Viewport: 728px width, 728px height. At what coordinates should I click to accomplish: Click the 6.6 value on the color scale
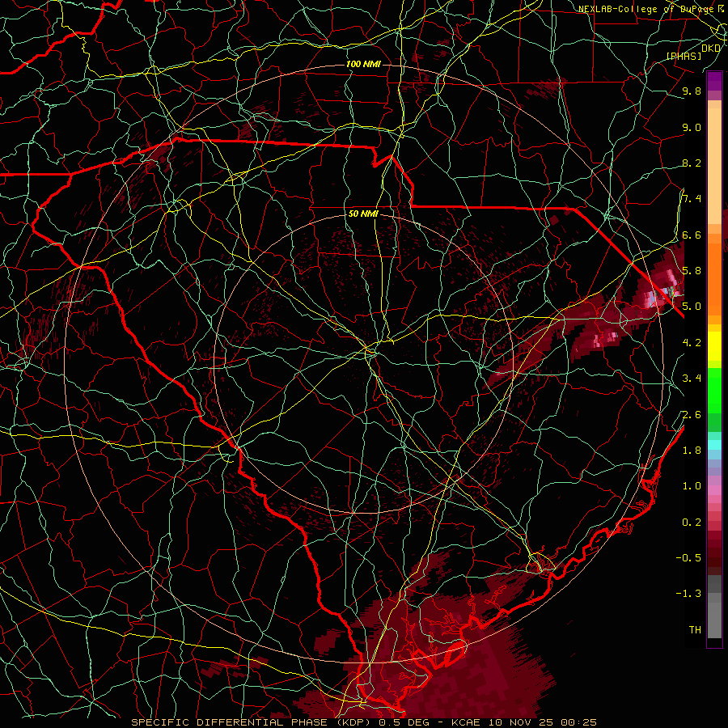pyautogui.click(x=692, y=235)
